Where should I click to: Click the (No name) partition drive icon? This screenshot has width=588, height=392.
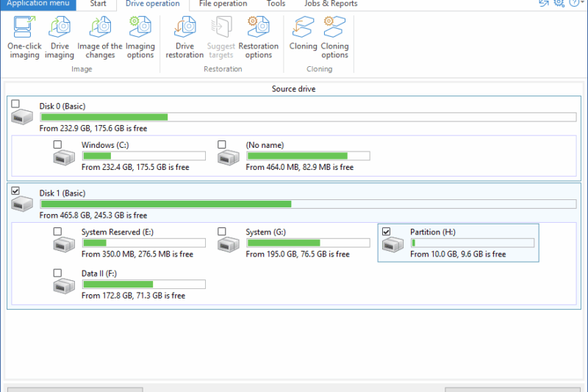point(229,157)
